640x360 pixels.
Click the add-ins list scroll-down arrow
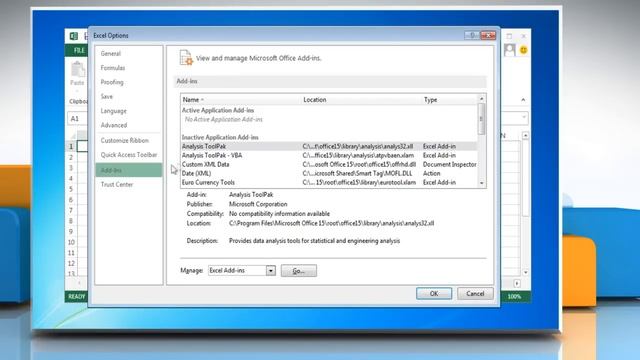(x=482, y=183)
